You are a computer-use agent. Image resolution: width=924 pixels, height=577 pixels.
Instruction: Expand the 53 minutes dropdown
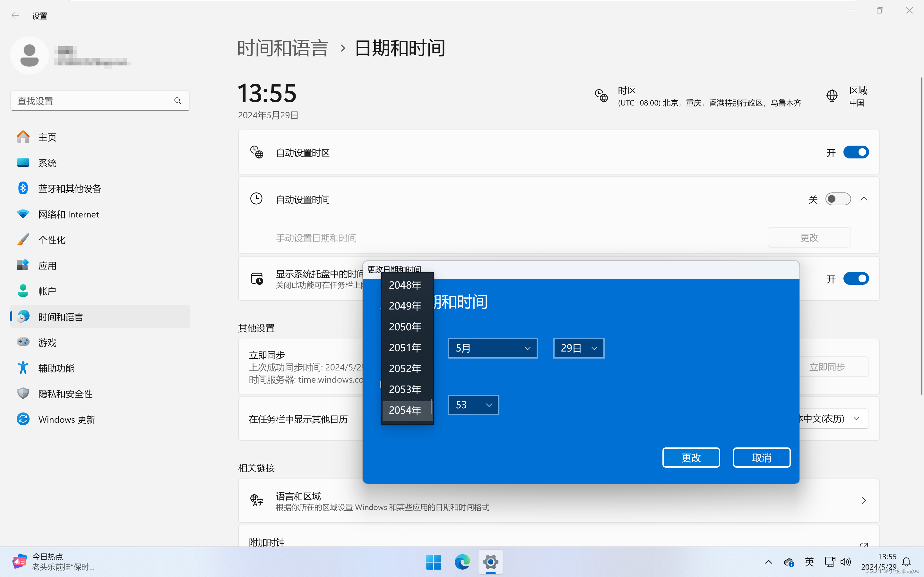pyautogui.click(x=473, y=405)
